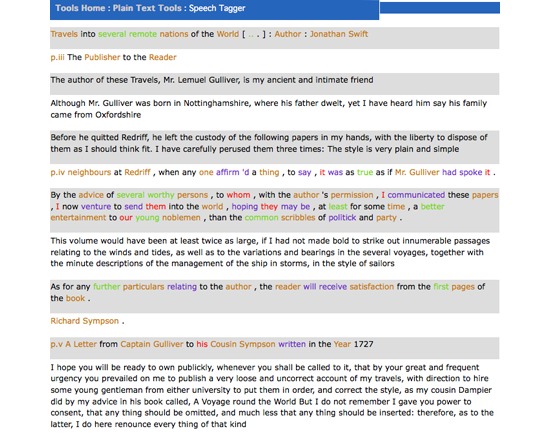Click the orange word 'World' in title
Viewport: 550px width, 440px height.
click(228, 34)
